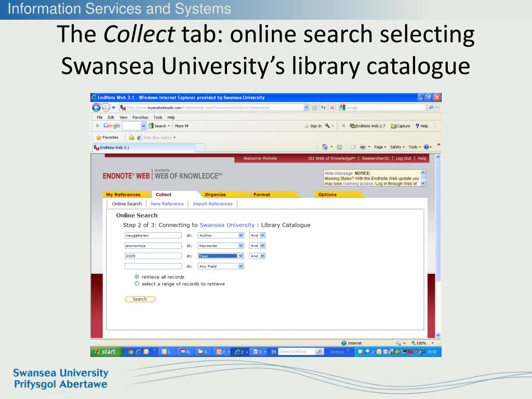Close the EndNote Web toolbar with X
The image size is (532, 399).
click(x=343, y=126)
